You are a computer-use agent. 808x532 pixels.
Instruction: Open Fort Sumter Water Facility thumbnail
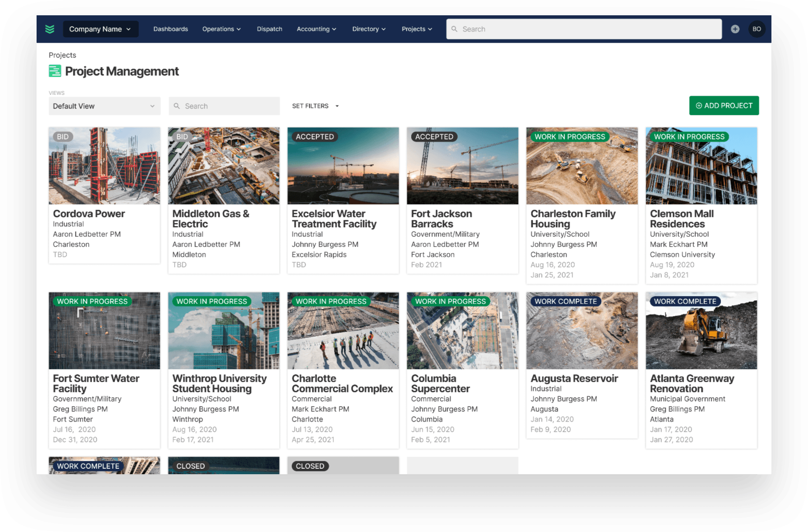pos(105,331)
